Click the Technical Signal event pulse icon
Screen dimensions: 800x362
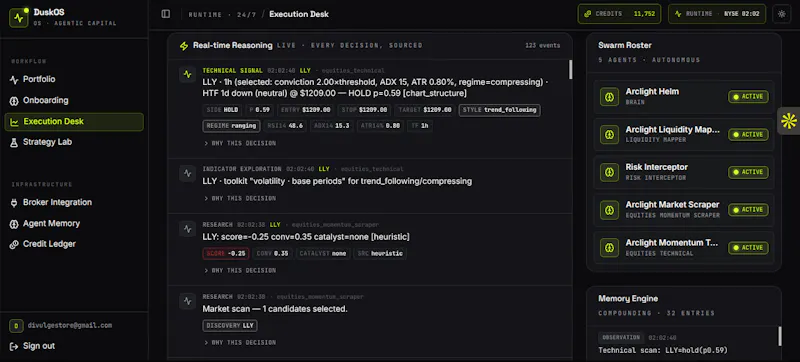click(x=187, y=74)
